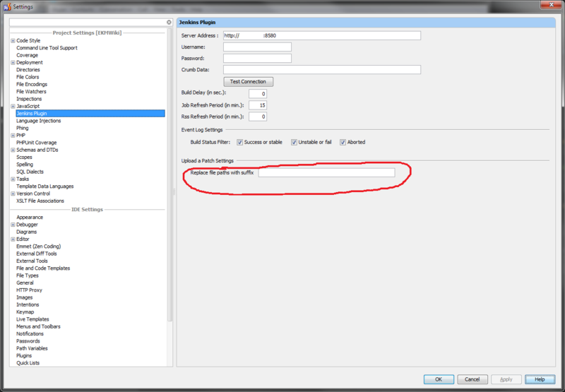The image size is (565, 392).
Task: Expand the Code Style tree node
Action: [x=13, y=41]
